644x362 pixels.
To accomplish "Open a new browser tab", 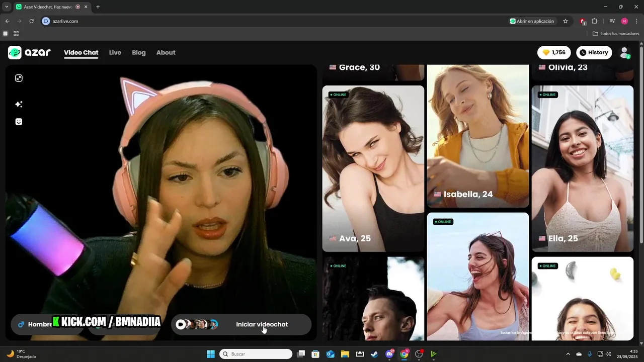I will tap(98, 7).
